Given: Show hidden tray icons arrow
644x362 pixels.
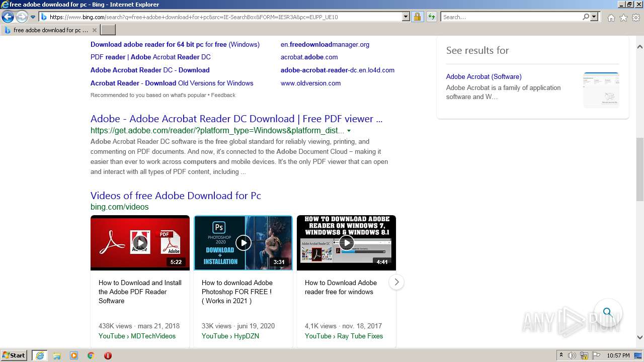Looking at the screenshot, I should point(561,355).
